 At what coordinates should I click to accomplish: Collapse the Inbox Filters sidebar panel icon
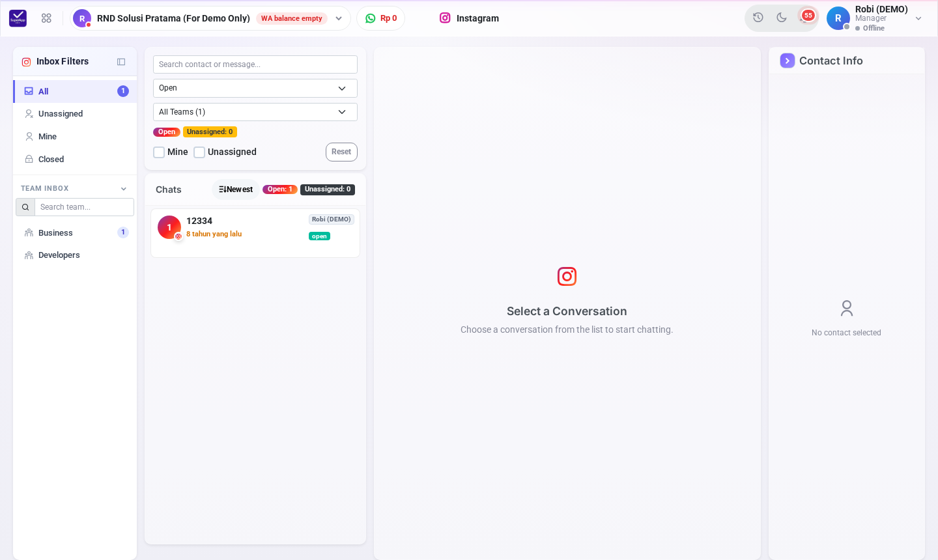click(121, 62)
